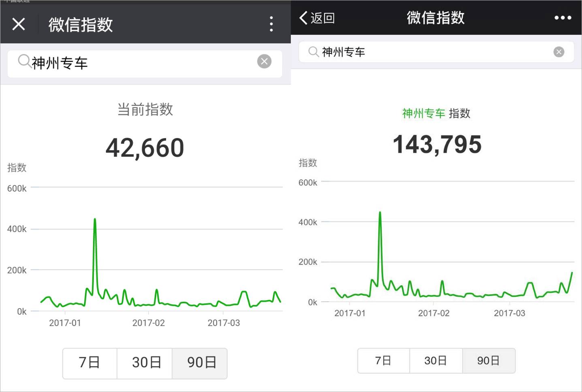Click the right chart's tallest peak
Image resolution: width=582 pixels, height=392 pixels.
tap(380, 213)
